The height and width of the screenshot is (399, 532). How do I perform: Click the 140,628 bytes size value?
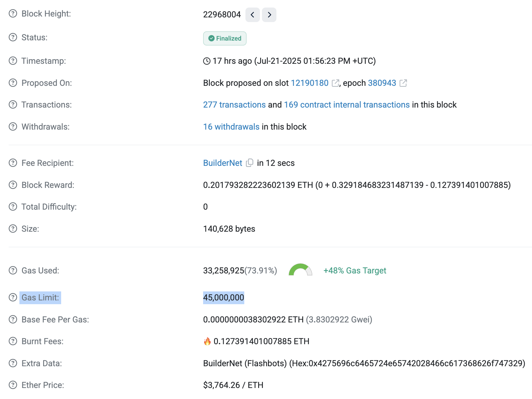[229, 229]
